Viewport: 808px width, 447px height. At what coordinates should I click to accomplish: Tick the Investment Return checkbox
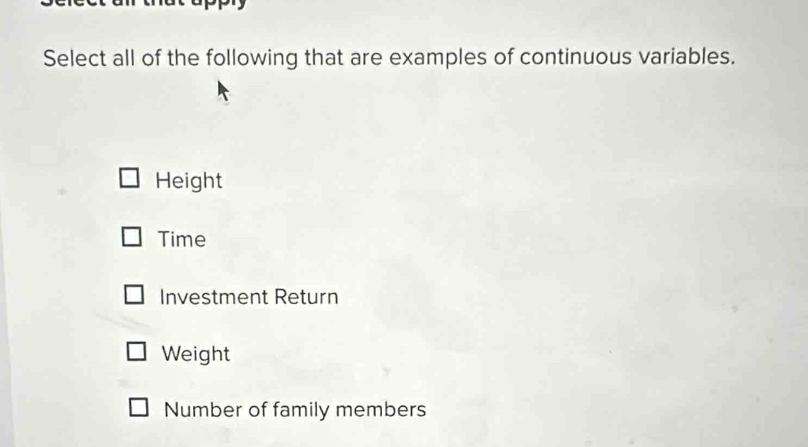pos(134,294)
